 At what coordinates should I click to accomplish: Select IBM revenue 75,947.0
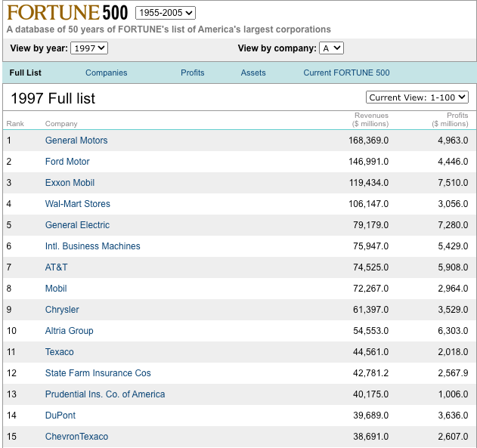pyautogui.click(x=371, y=246)
